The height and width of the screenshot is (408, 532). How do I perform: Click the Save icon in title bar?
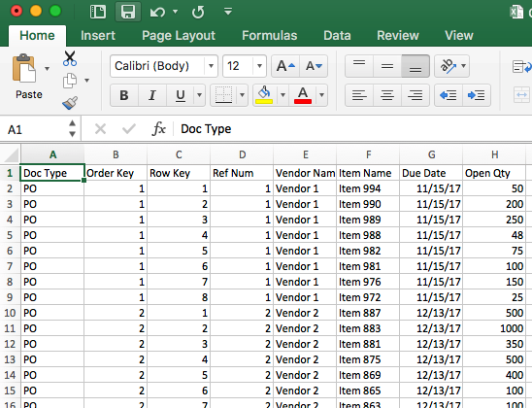[128, 12]
